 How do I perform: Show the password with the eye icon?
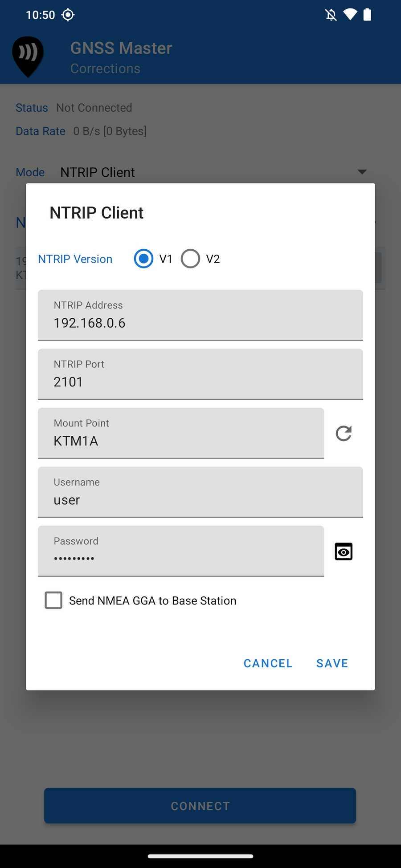344,552
